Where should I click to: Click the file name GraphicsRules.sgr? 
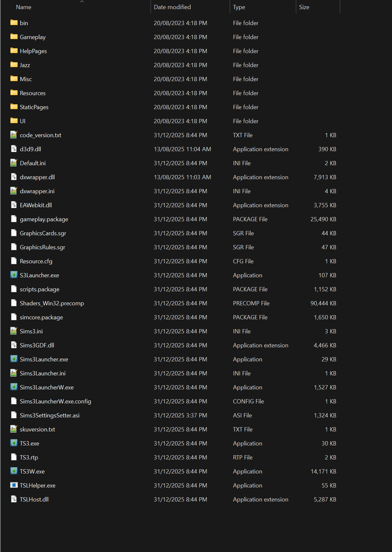[42, 247]
